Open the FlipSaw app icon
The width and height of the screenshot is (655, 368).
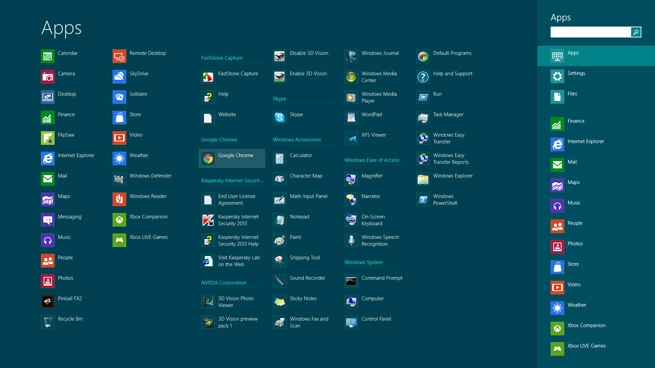click(x=48, y=138)
